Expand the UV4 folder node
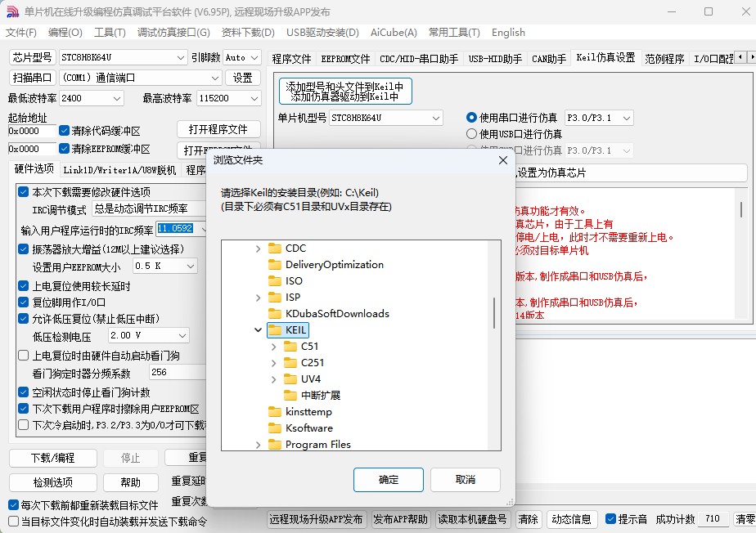756x533 pixels. point(274,379)
